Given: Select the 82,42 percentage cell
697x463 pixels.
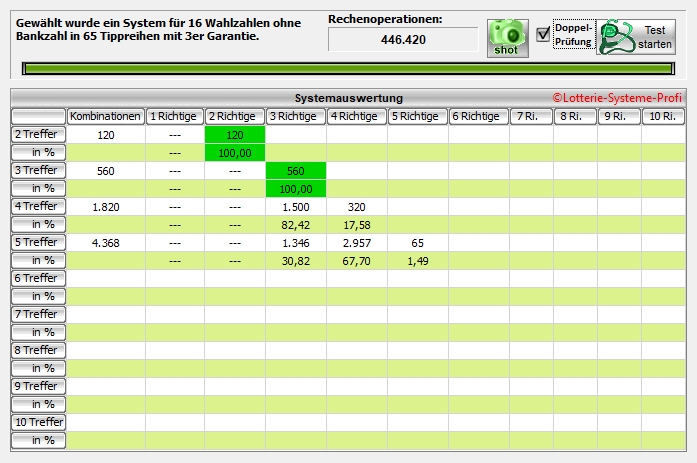Looking at the screenshot, I should [x=296, y=224].
